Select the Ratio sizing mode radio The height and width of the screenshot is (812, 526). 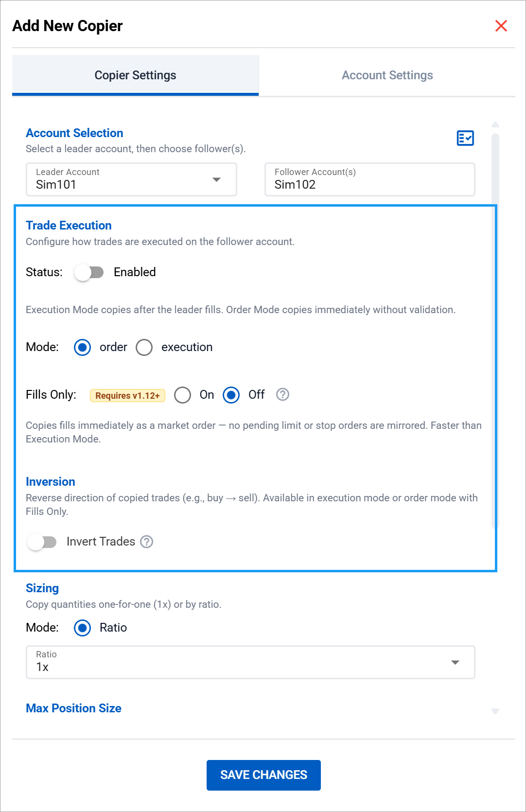click(83, 628)
